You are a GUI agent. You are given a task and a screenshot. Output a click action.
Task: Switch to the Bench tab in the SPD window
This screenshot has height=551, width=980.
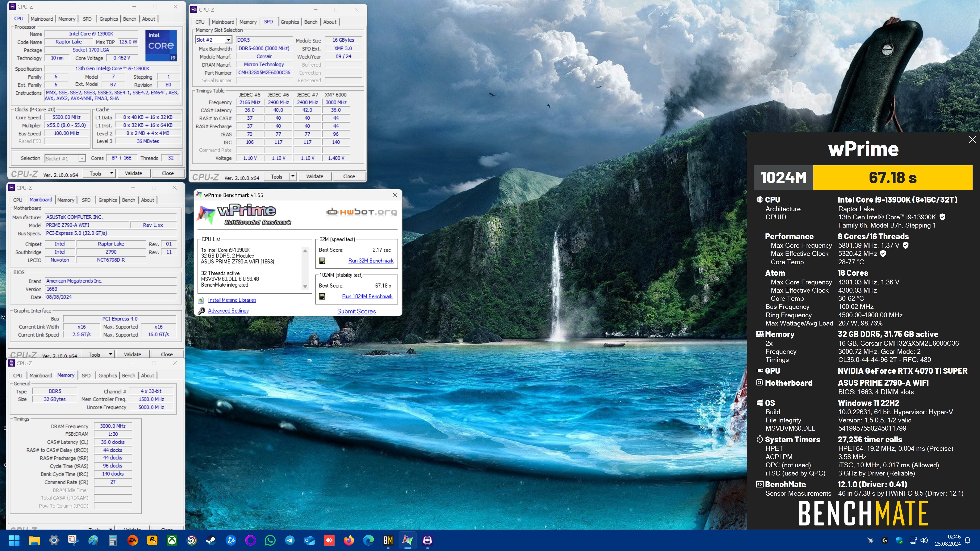point(311,22)
